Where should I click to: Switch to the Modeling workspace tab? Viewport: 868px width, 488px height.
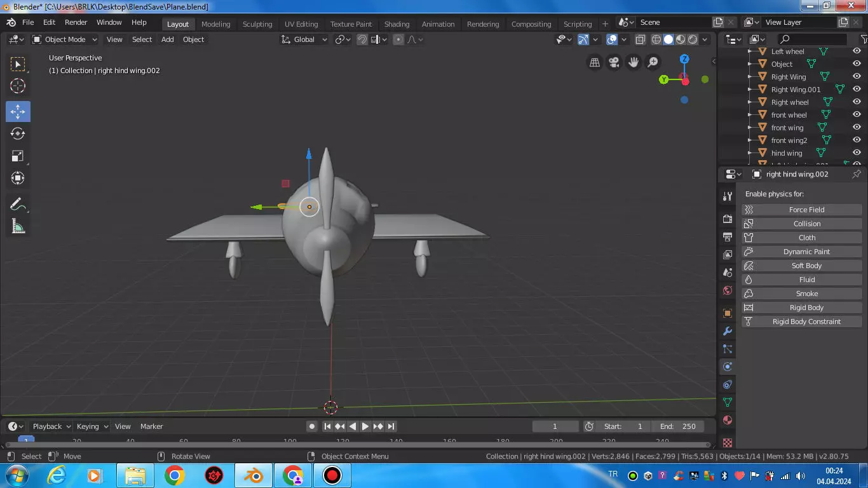[216, 24]
